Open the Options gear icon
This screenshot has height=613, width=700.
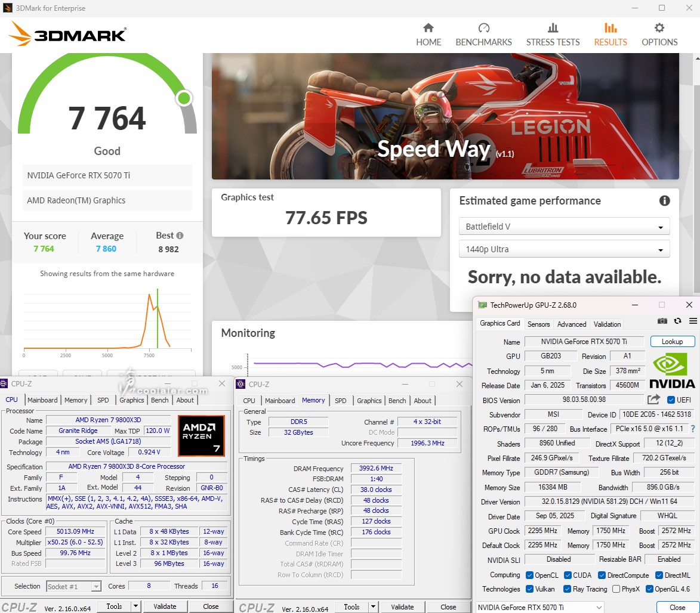click(x=659, y=28)
